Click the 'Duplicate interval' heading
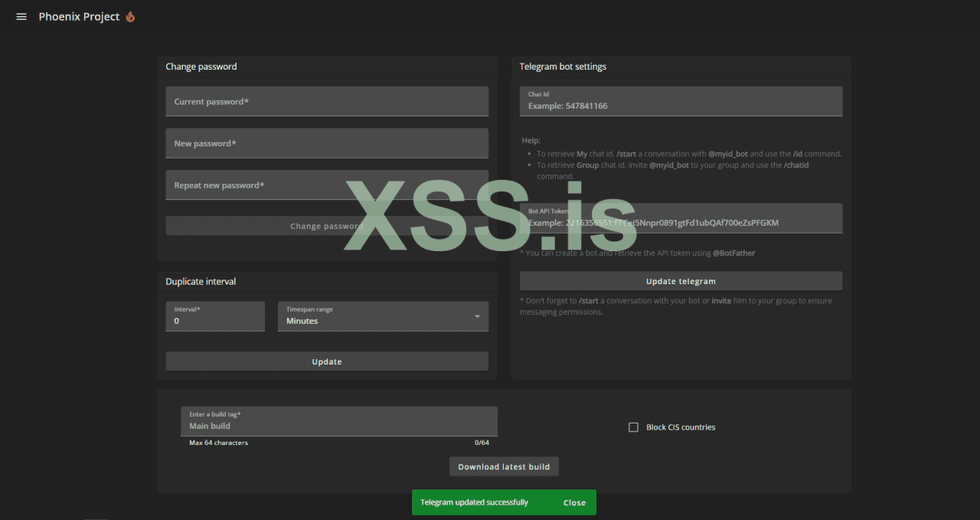This screenshot has height=520, width=980. pyautogui.click(x=201, y=282)
